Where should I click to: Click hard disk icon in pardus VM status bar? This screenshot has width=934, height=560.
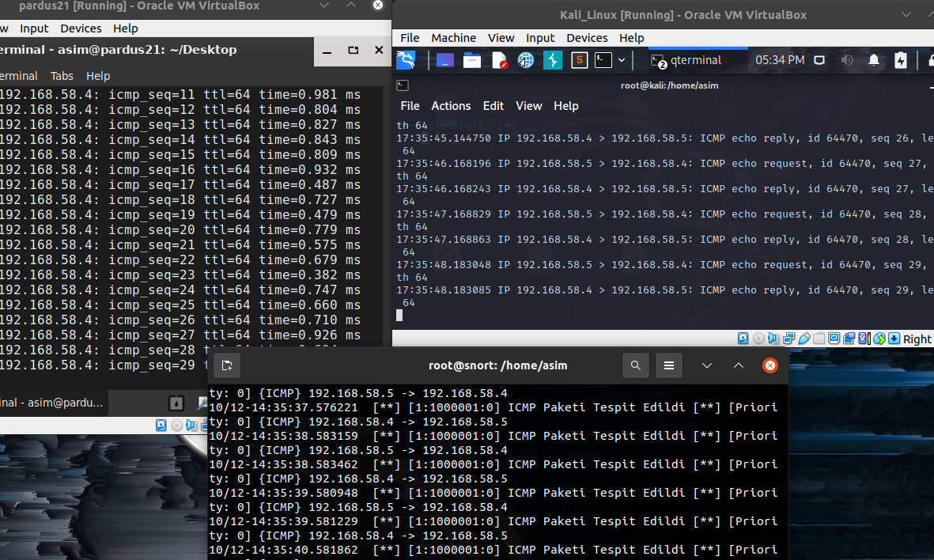(161, 426)
